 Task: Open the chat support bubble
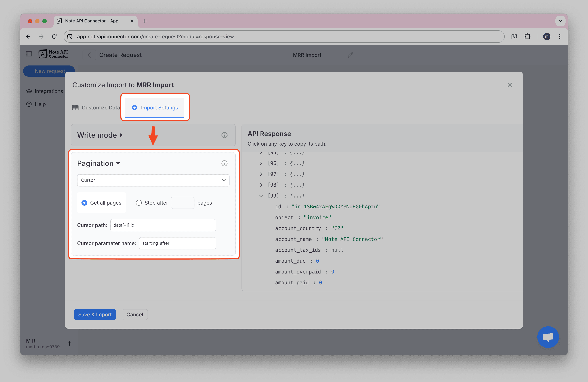click(x=548, y=337)
